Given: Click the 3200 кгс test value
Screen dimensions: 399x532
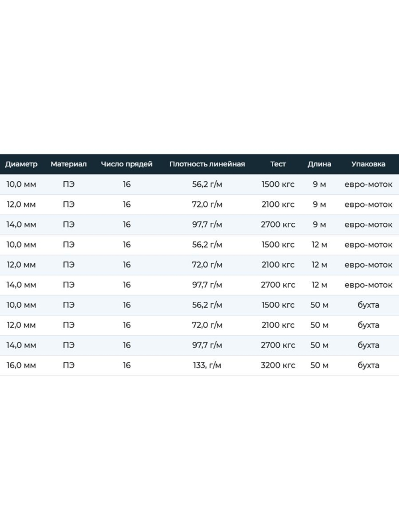Looking at the screenshot, I should [278, 365].
